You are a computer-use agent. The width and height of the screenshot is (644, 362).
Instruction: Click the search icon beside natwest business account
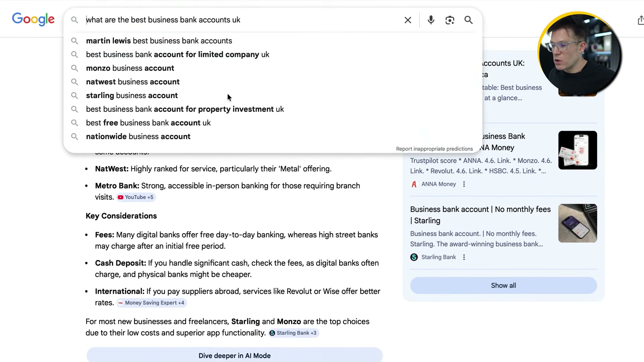(74, 82)
